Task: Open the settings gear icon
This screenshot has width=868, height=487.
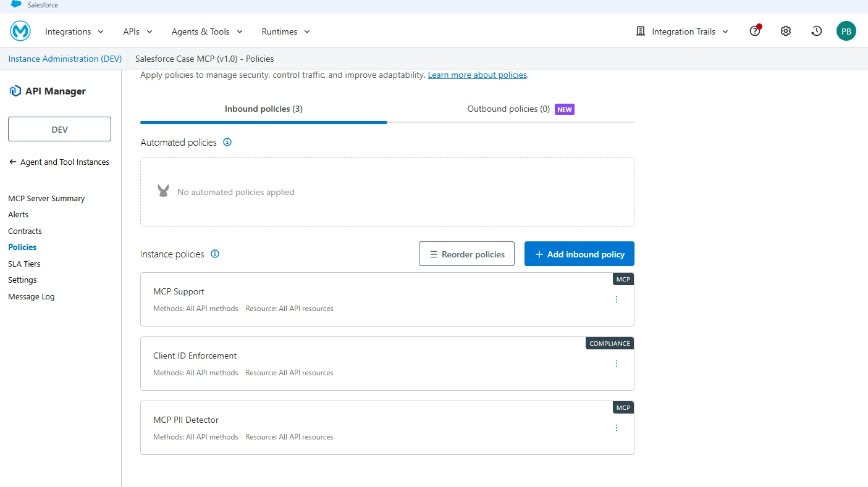Action: (x=786, y=31)
